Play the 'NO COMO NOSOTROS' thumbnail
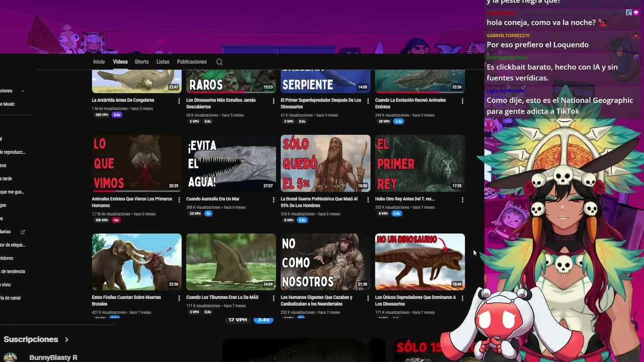644x362 pixels. click(326, 262)
